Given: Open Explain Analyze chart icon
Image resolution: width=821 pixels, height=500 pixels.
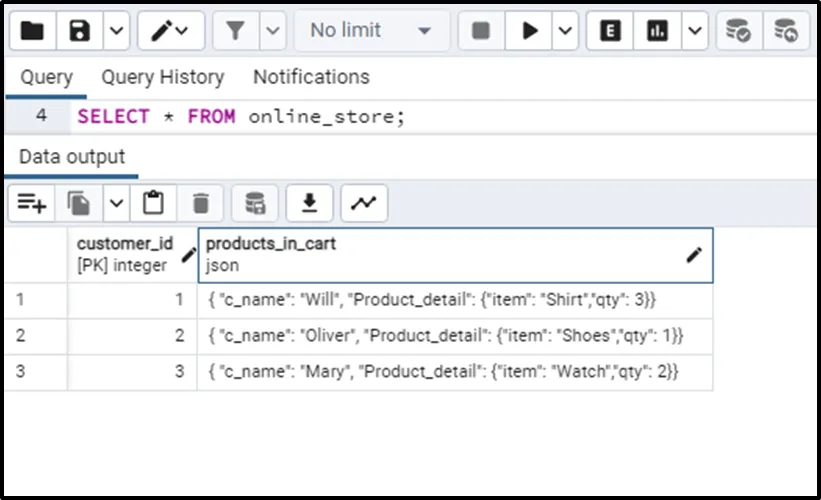Looking at the screenshot, I should click(x=658, y=31).
